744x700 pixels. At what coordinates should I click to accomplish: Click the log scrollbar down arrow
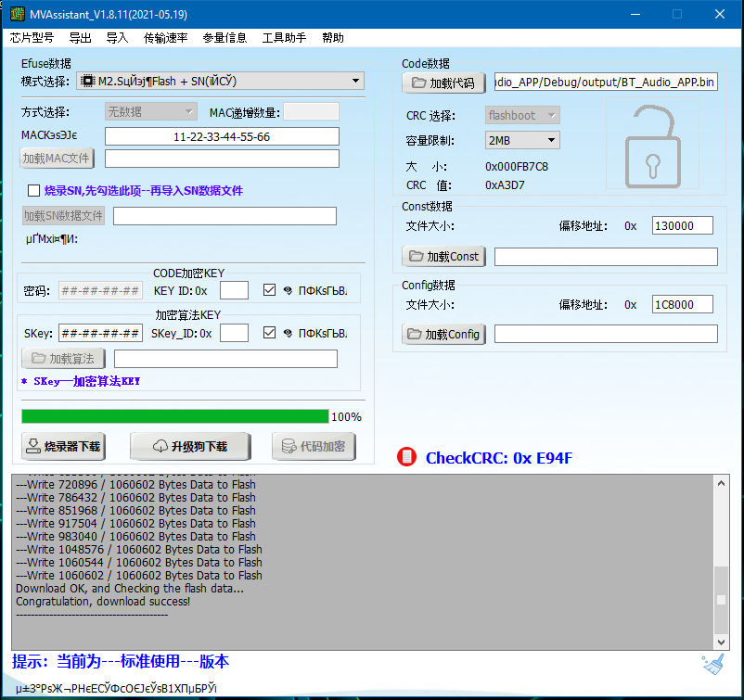click(722, 641)
